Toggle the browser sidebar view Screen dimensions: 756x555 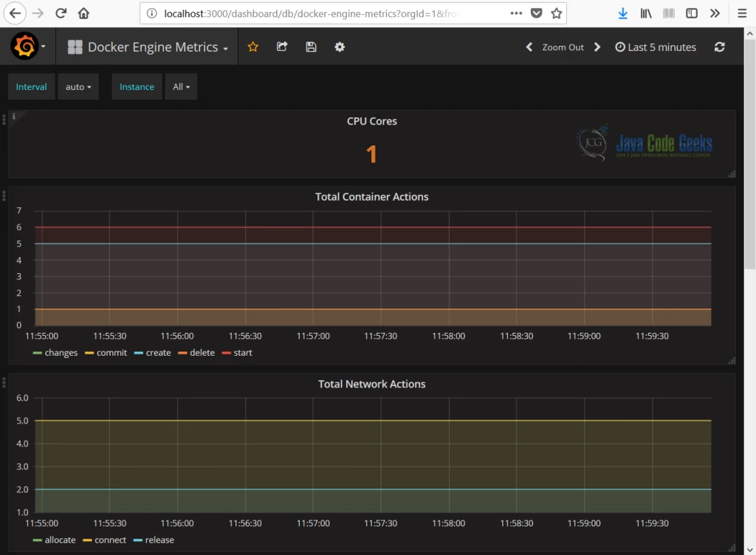(x=691, y=13)
